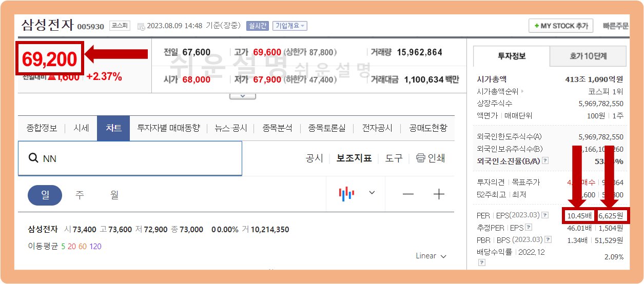Open the 종목분석 tab
The image size is (644, 284).
click(277, 128)
